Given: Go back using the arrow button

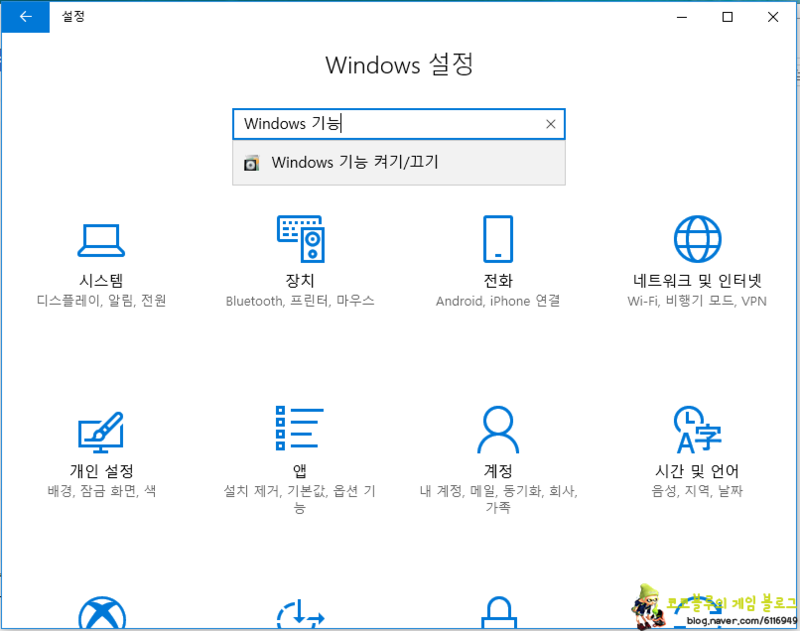Looking at the screenshot, I should click(25, 17).
